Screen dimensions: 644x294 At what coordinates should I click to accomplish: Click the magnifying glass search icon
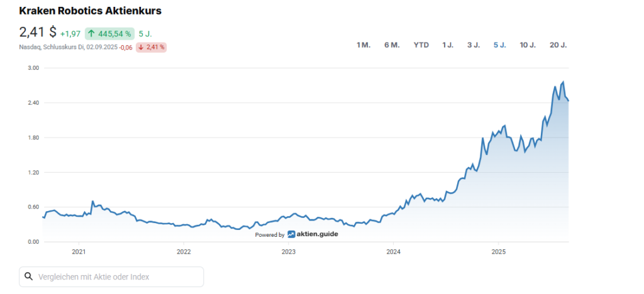[28, 276]
